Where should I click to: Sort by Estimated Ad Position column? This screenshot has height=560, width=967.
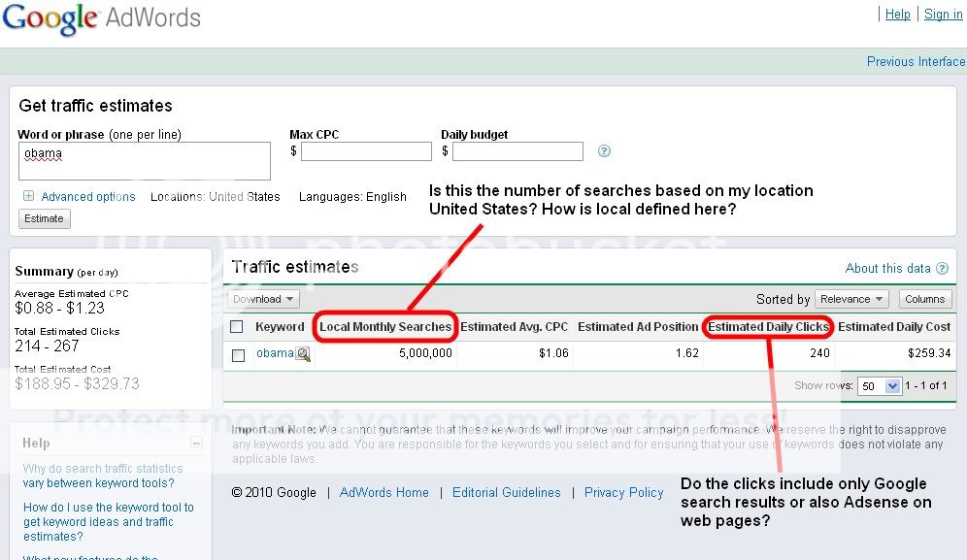638,327
